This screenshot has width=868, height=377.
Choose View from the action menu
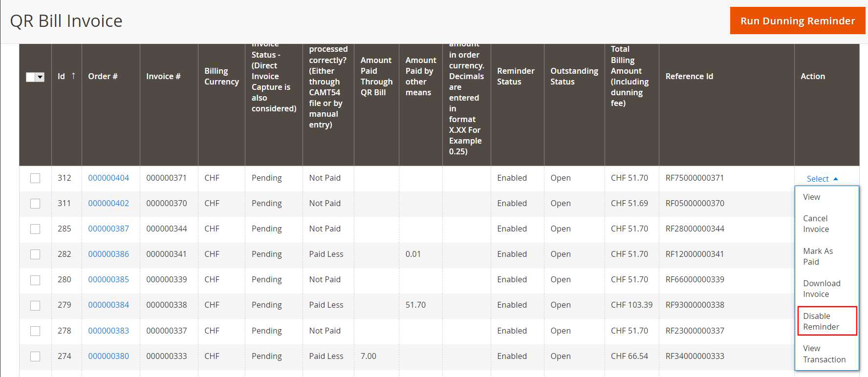coord(811,197)
